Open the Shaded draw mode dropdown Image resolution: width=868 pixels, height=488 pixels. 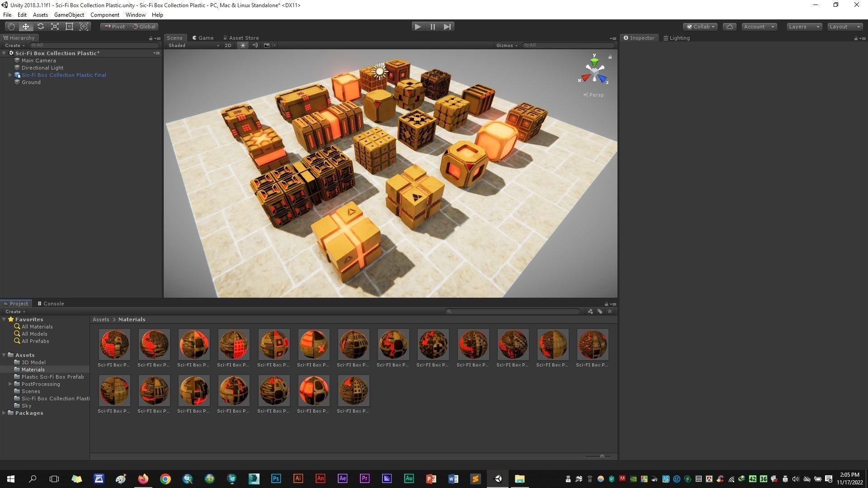tap(193, 45)
